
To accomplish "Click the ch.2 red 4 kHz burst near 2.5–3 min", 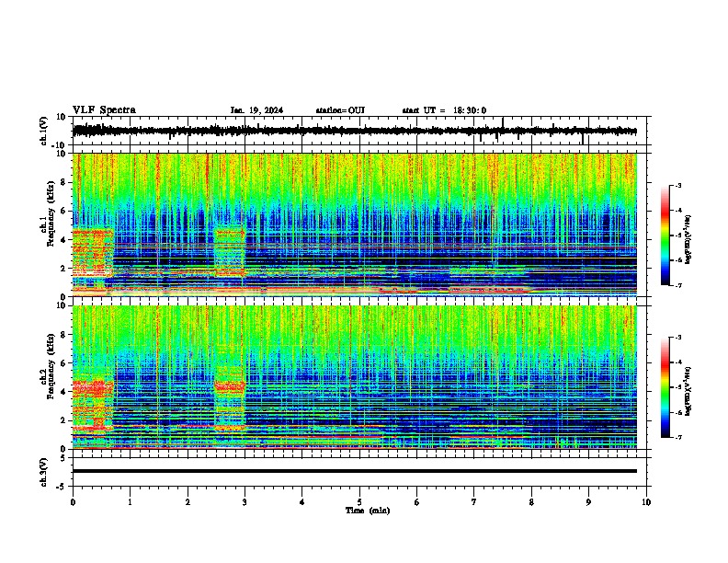I will pos(230,386).
